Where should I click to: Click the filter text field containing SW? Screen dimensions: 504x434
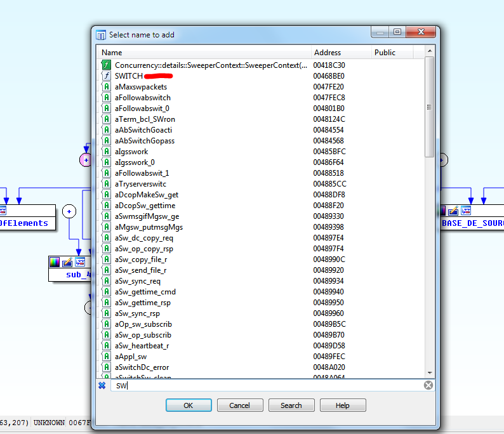267,385
